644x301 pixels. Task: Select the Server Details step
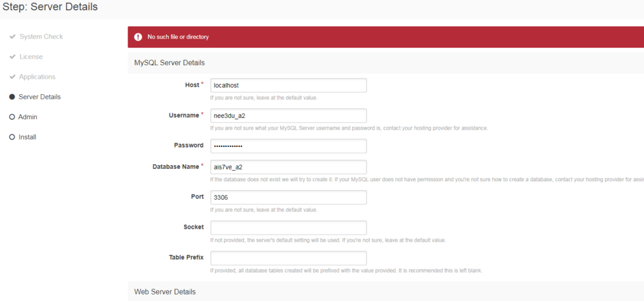(40, 97)
